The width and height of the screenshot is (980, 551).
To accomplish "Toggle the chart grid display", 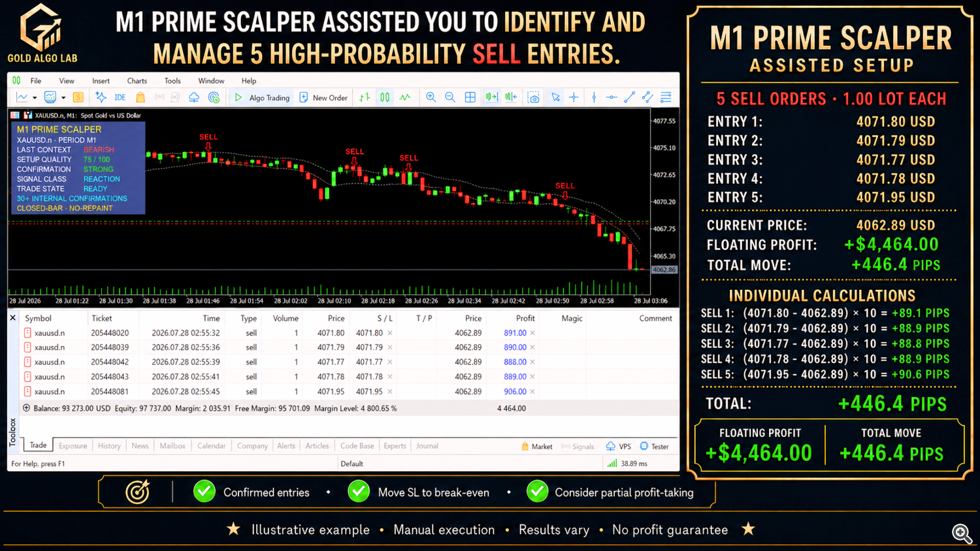I will tap(470, 97).
